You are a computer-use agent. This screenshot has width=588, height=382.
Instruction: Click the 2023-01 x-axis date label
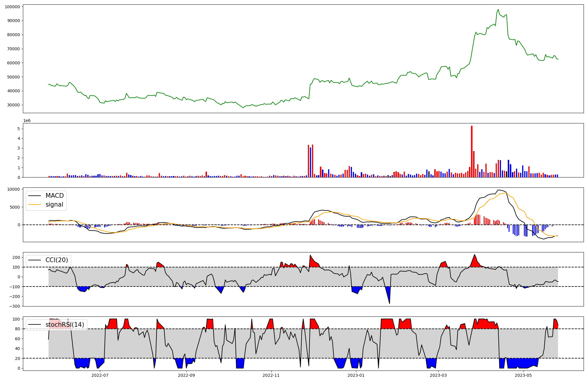pos(356,375)
